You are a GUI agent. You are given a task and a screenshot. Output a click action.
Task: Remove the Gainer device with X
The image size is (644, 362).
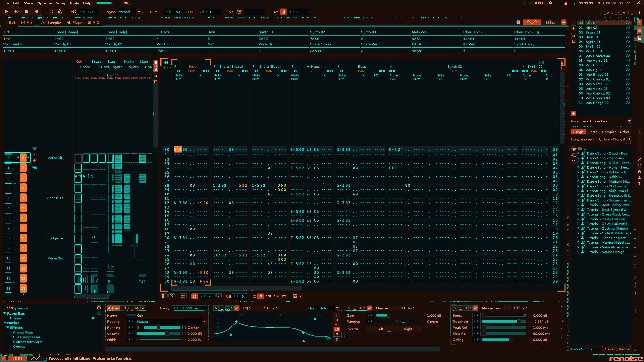coord(348,308)
